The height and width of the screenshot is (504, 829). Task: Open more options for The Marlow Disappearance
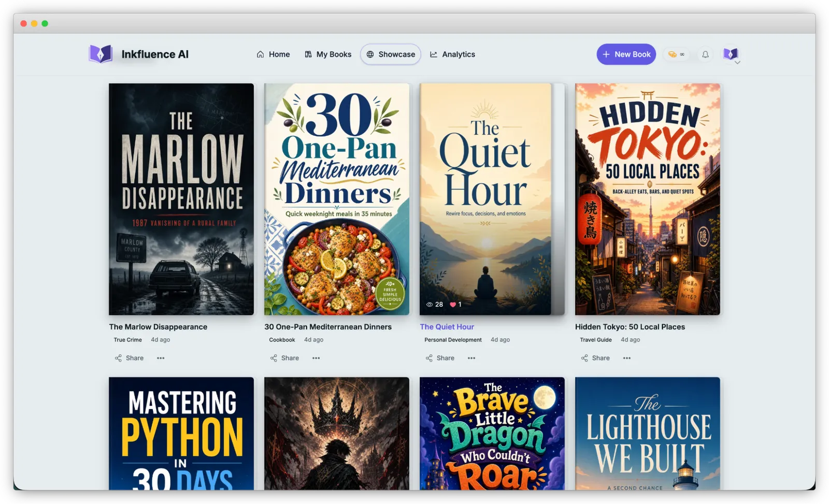coord(161,358)
